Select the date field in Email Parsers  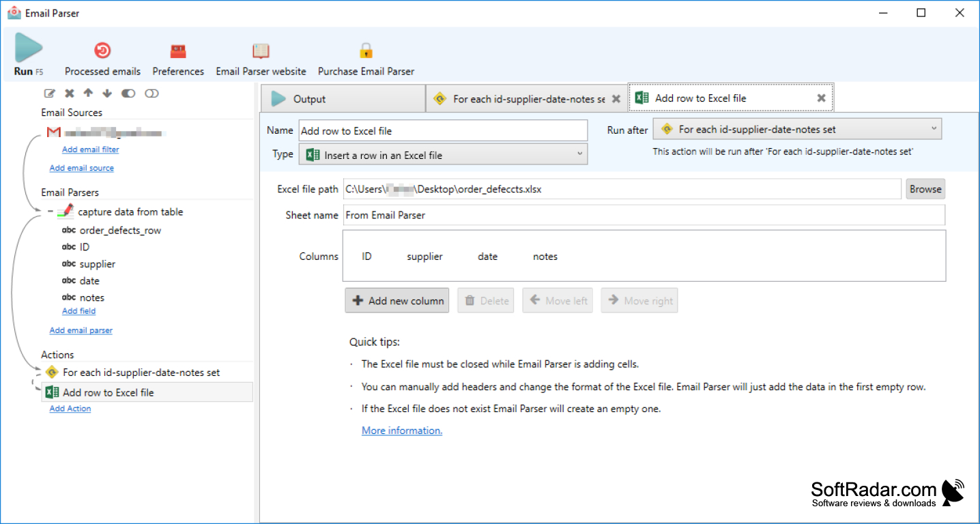pos(89,281)
